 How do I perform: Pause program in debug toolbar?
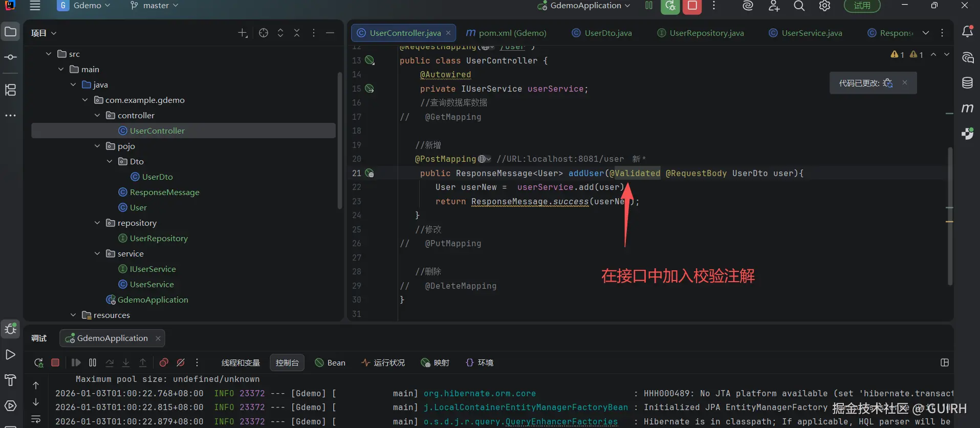93,362
